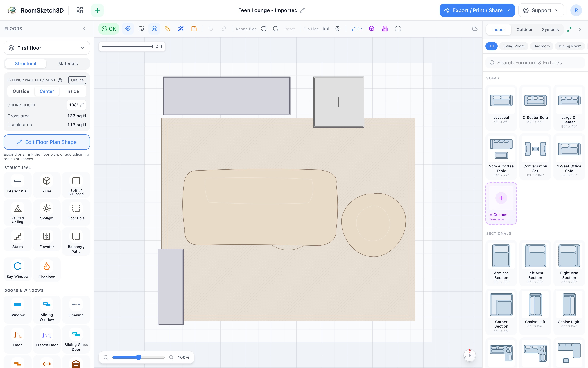Switch to the Outdoor tab
The width and height of the screenshot is (588, 368).
[524, 29]
